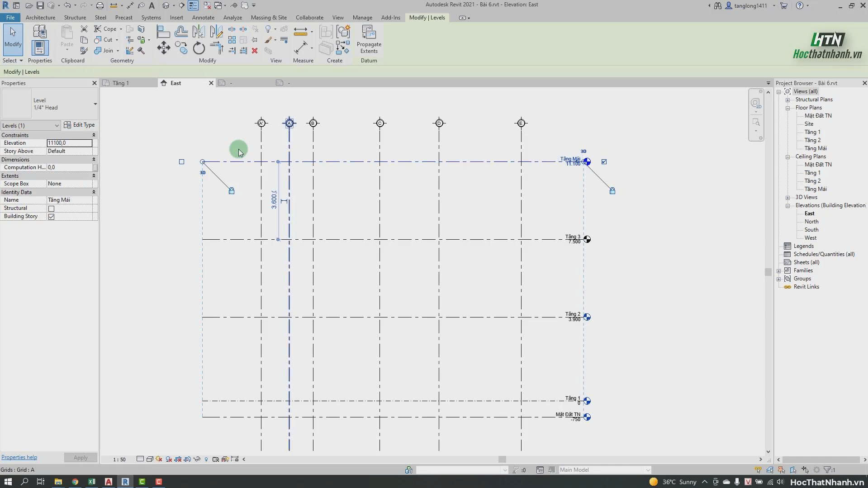The image size is (868, 488).
Task: Click the Delete red X icon
Action: (x=255, y=51)
